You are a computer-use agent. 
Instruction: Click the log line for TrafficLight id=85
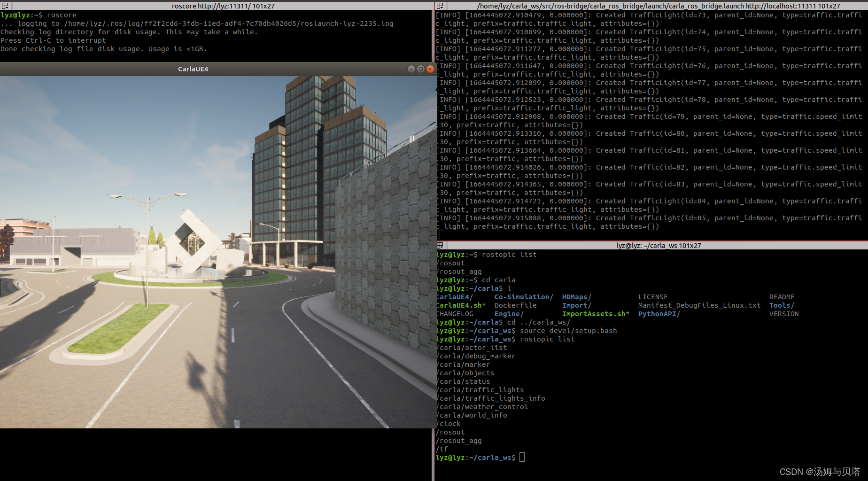tap(649, 222)
